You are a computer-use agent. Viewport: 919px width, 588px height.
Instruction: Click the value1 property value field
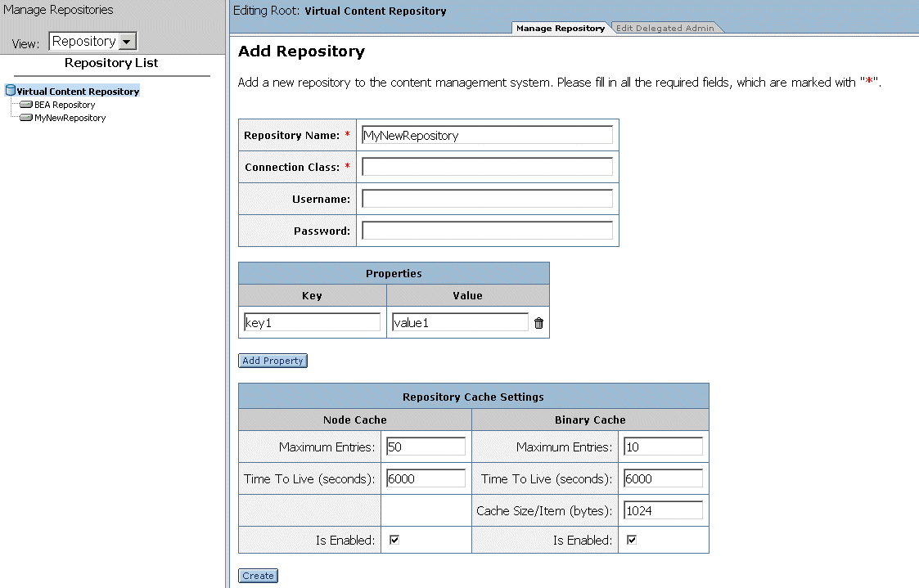tap(460, 322)
